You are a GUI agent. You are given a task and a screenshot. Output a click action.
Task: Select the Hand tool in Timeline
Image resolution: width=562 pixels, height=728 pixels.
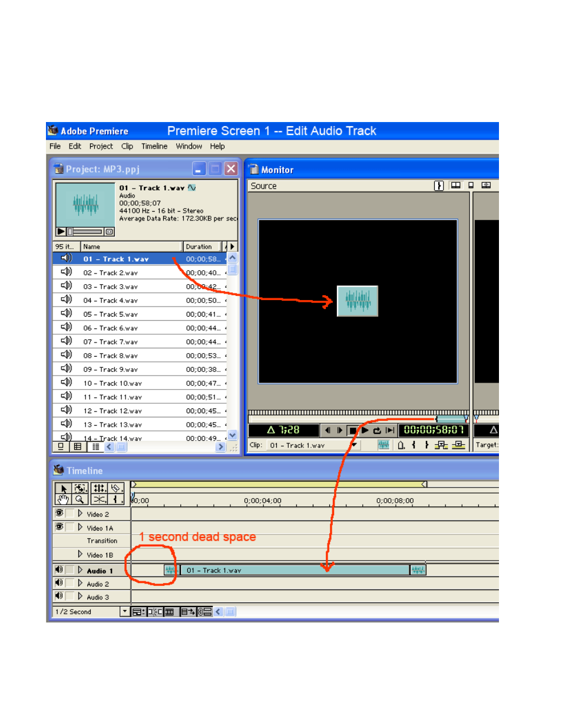tap(63, 500)
